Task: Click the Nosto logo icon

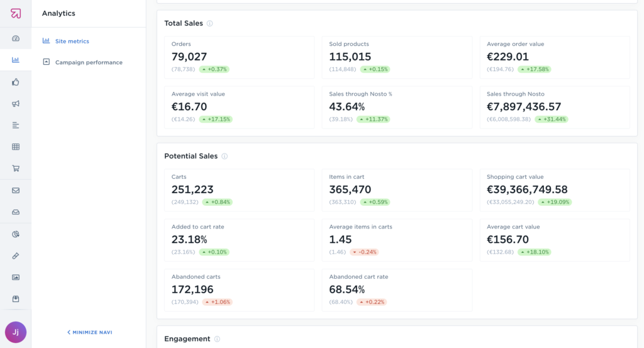Action: point(16,13)
